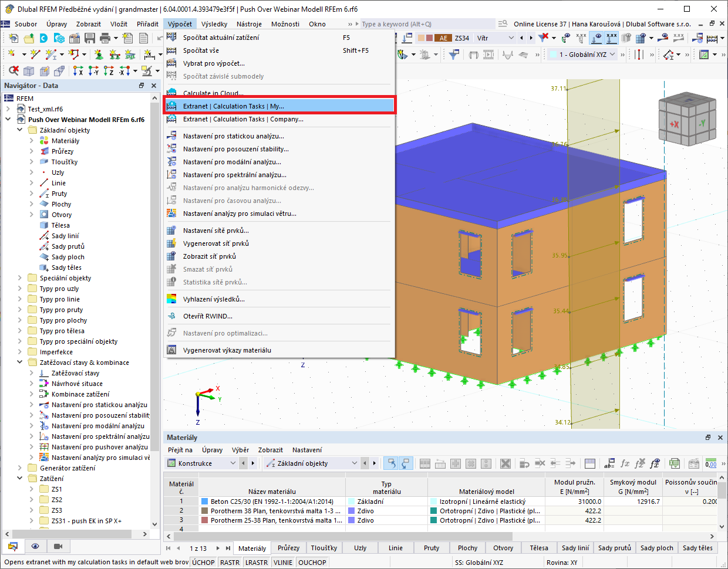Open the Základní objekty dropdown in table panel
The height and width of the screenshot is (569, 728).
tap(354, 463)
